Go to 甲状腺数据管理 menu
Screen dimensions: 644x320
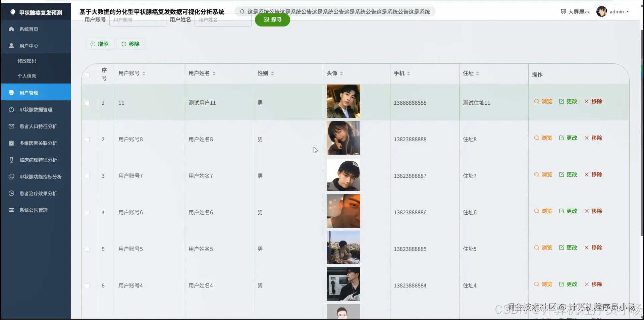coord(36,110)
